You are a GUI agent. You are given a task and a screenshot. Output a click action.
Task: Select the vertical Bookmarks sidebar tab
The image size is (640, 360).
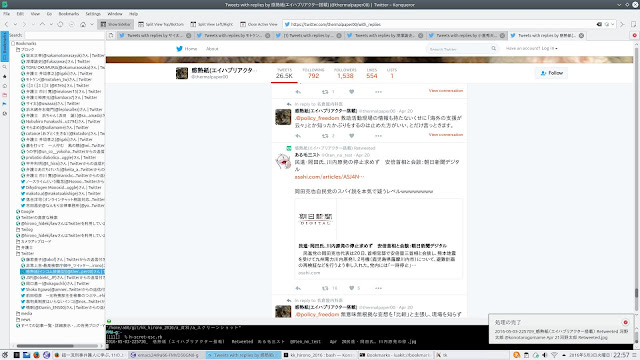4,47
